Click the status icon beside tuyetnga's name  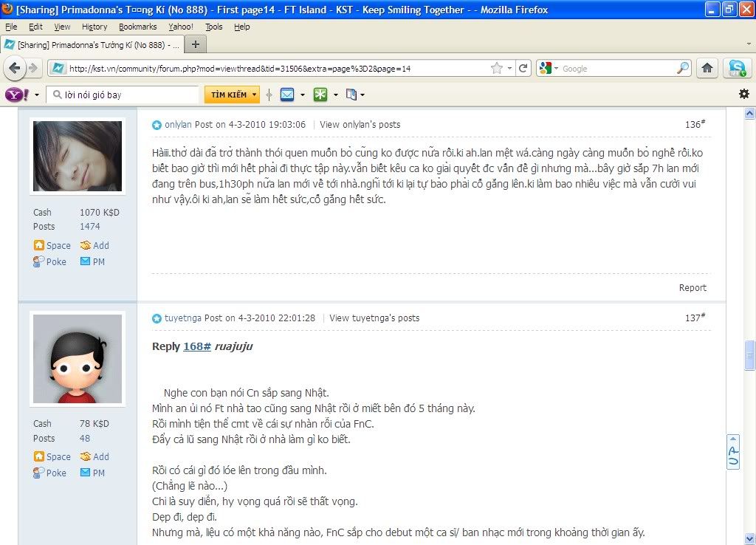pos(157,318)
